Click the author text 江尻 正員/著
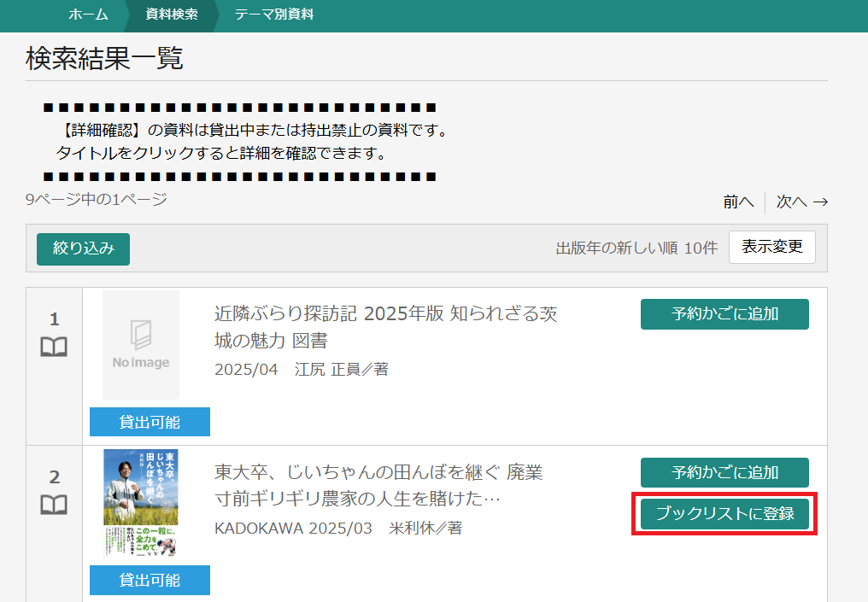Screen dimensions: 868x602 click(x=341, y=370)
